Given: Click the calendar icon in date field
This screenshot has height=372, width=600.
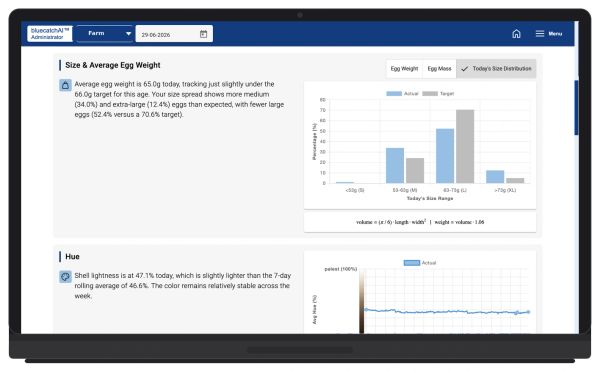Looking at the screenshot, I should 204,34.
